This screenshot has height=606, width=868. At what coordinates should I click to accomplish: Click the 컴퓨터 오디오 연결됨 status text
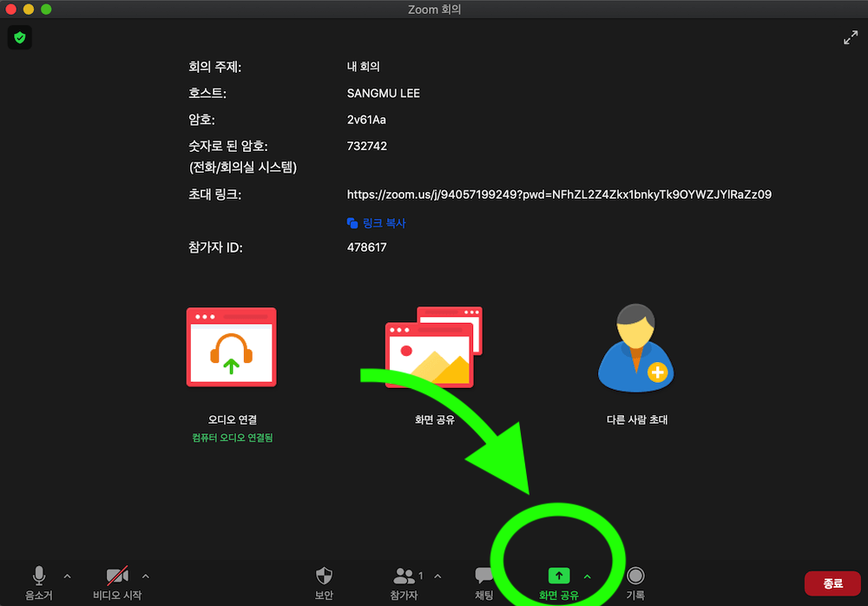(233, 438)
